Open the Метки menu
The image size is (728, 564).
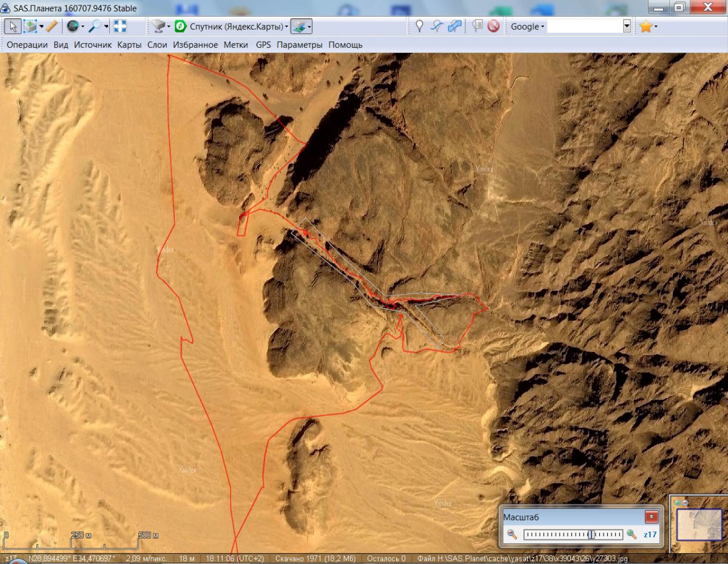pyautogui.click(x=236, y=44)
